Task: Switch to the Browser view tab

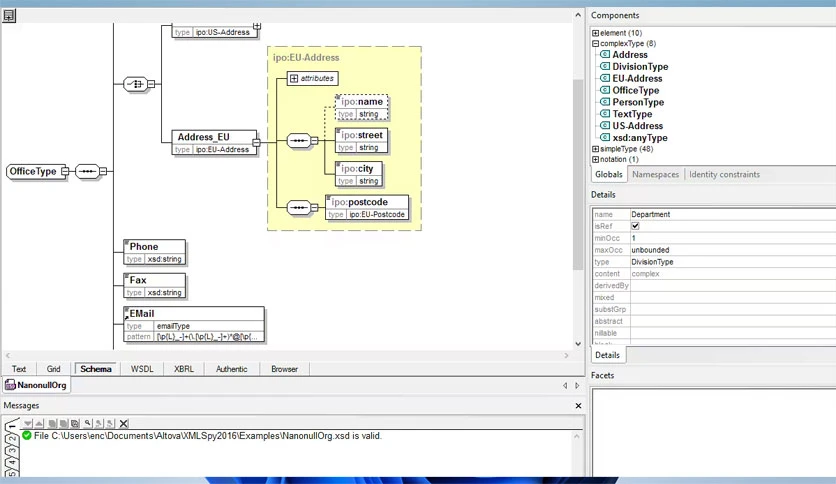Action: pyautogui.click(x=284, y=369)
